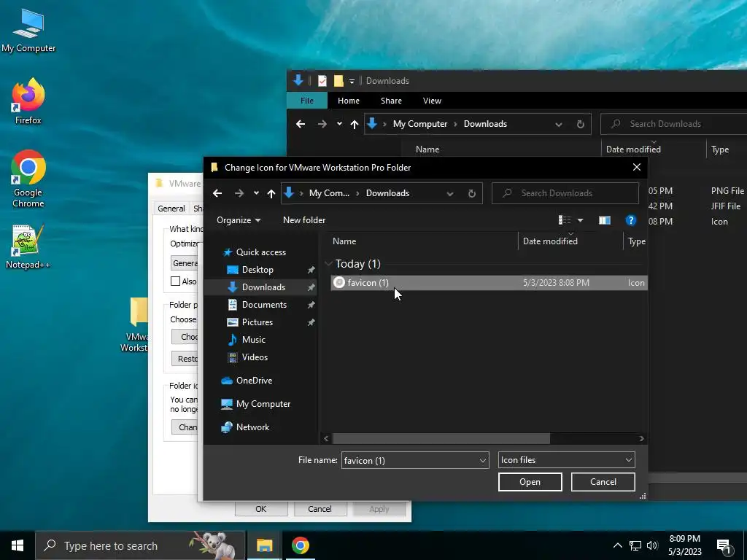The height and width of the screenshot is (560, 747).
Task: Cancel the Change Icon dialog
Action: pyautogui.click(x=603, y=482)
